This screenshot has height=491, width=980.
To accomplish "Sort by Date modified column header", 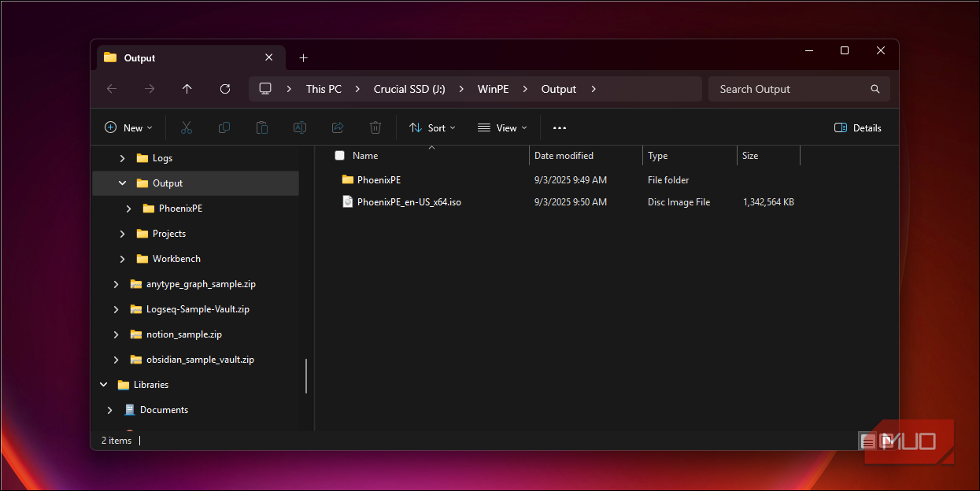I will [564, 155].
